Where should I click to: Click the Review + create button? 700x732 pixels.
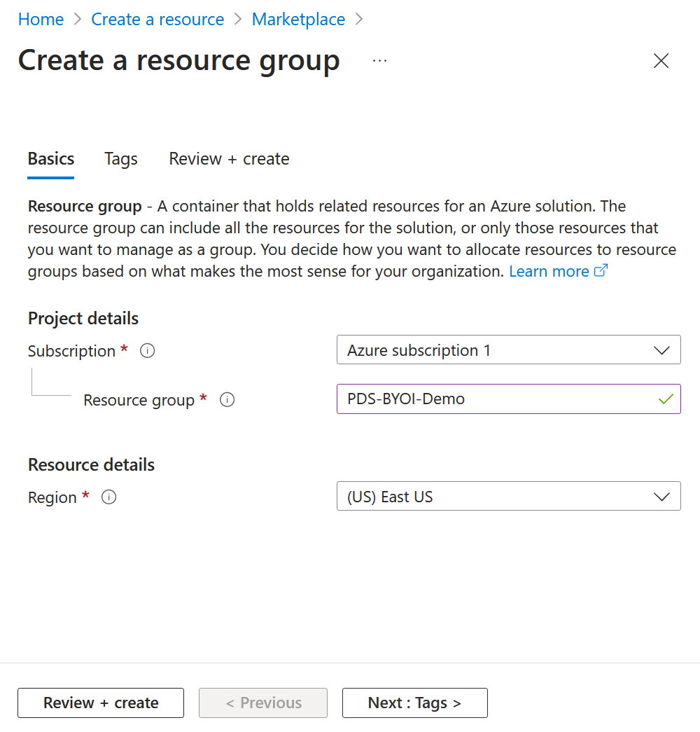(x=100, y=703)
